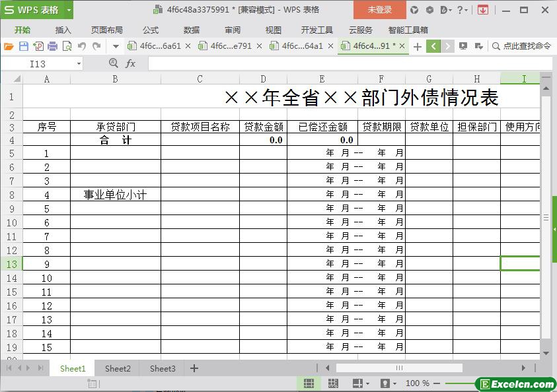This screenshot has height=392, width=557.
Task: Select all cells via corner triangle
Action: tap(17, 79)
